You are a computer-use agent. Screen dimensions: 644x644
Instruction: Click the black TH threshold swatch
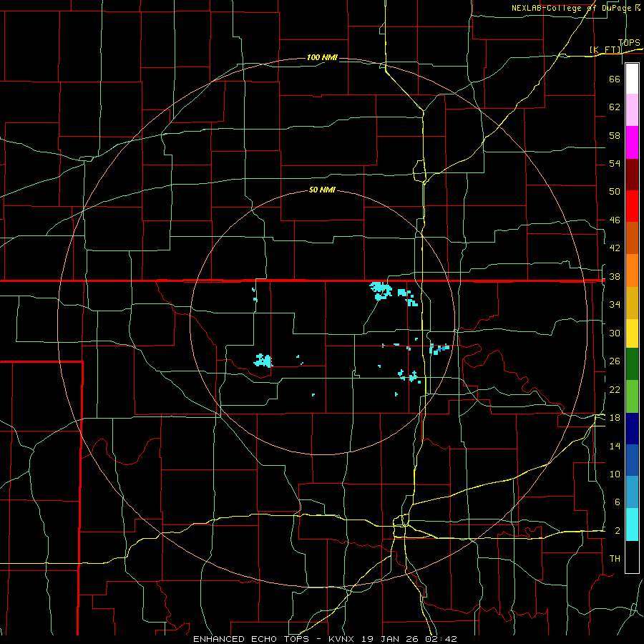[632, 557]
